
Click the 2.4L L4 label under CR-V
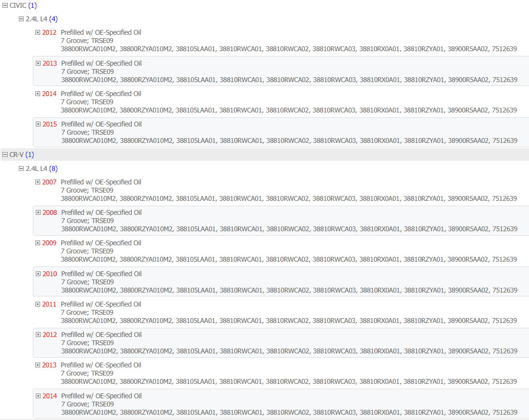(36, 168)
